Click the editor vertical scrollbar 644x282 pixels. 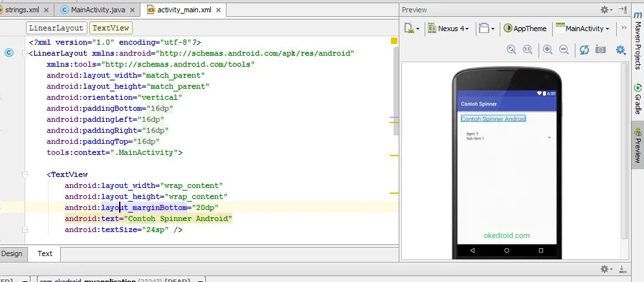[x=396, y=91]
